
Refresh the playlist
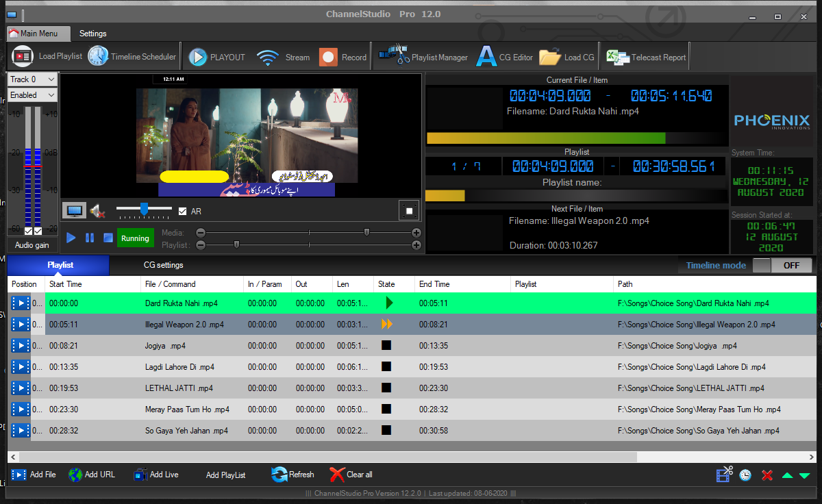(292, 475)
